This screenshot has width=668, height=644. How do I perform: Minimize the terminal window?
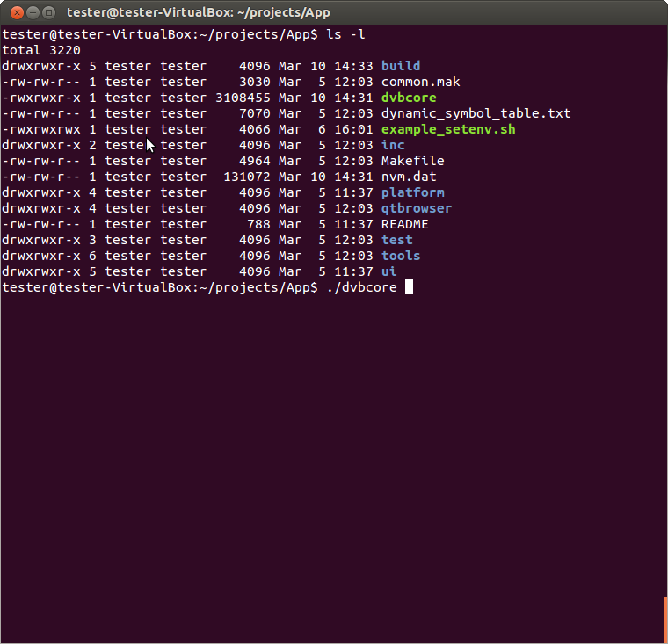pos(32,12)
